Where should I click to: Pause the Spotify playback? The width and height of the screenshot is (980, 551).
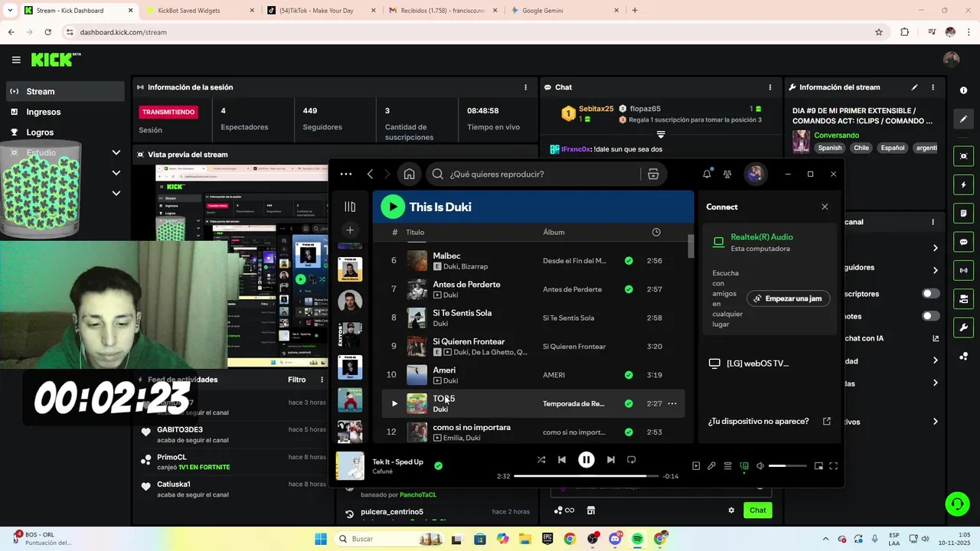point(586,459)
